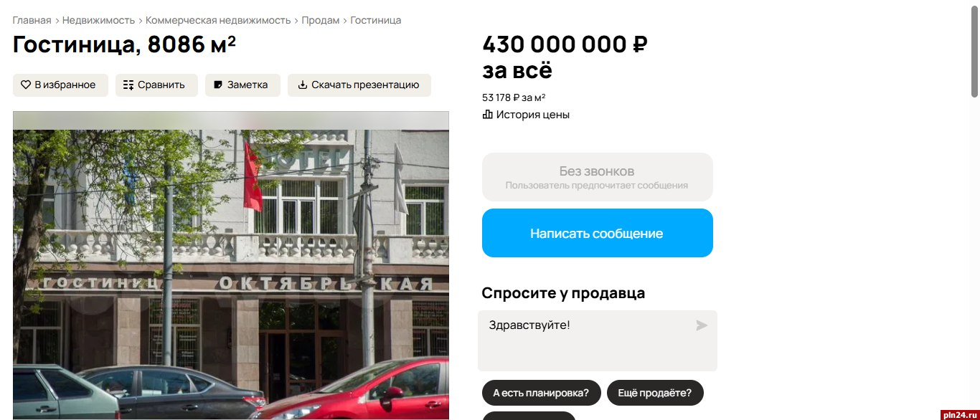The height and width of the screenshot is (420, 980).
Task: Open the Главная breadcrumb link
Action: pos(32,20)
